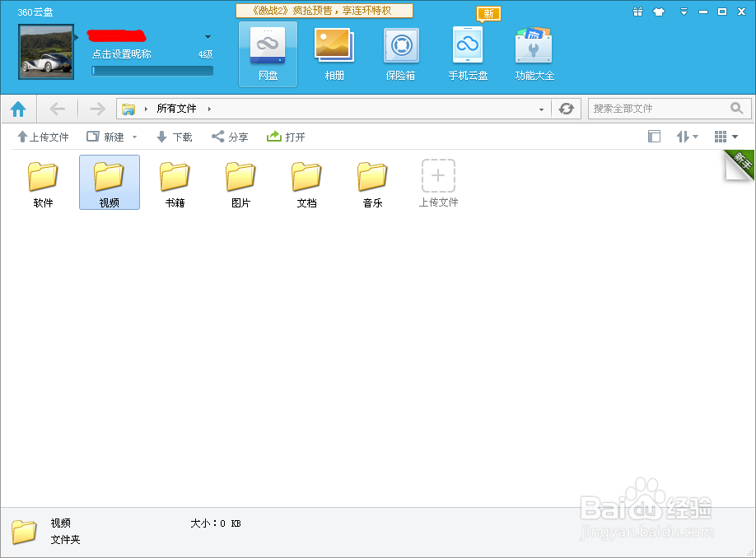Refresh the current file list
Screen dimensions: 756x558
[567, 108]
